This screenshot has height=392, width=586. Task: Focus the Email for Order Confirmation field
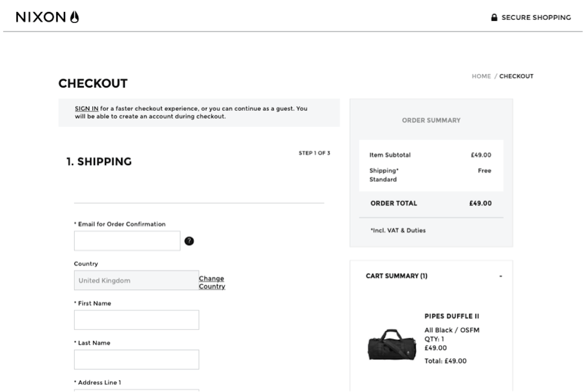[x=127, y=241]
